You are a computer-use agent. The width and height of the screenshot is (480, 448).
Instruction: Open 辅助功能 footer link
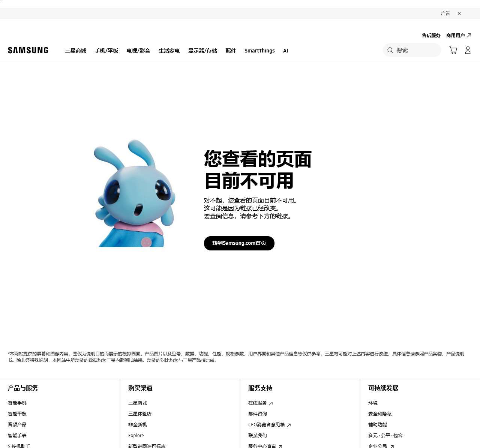pyautogui.click(x=378, y=425)
